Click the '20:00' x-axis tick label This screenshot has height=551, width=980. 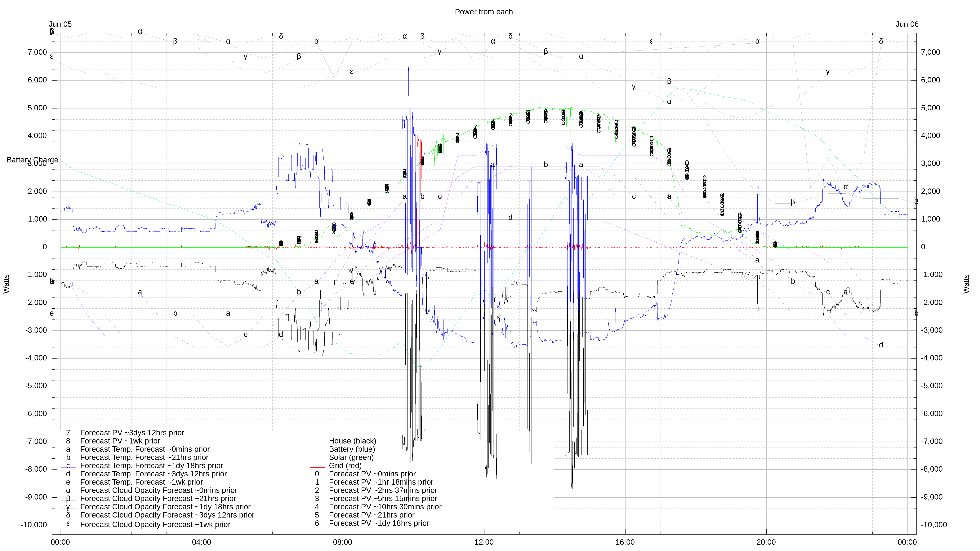pos(766,542)
